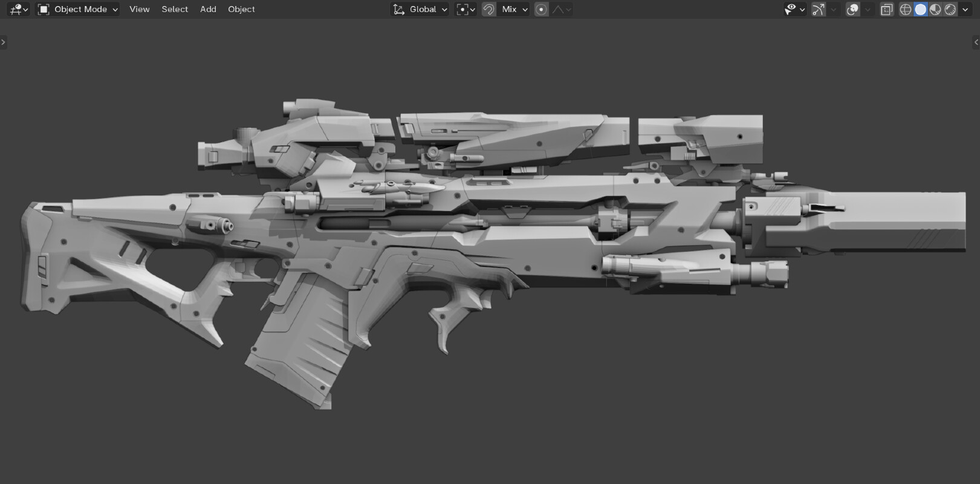
Task: Switch to material preview shading
Action: pyautogui.click(x=935, y=9)
